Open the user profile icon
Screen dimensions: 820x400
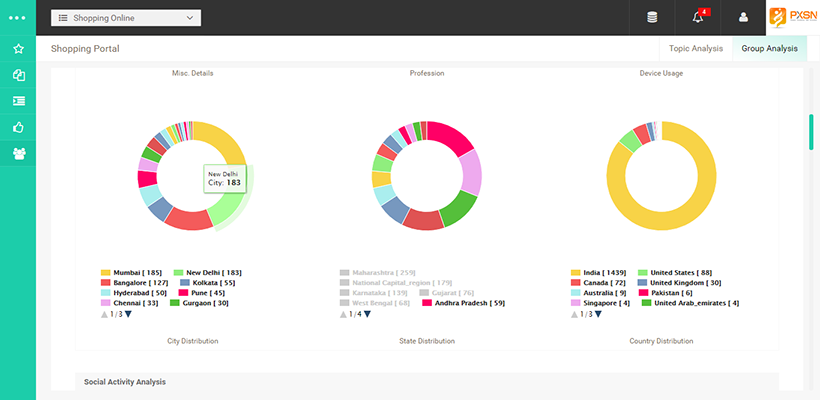tap(743, 17)
